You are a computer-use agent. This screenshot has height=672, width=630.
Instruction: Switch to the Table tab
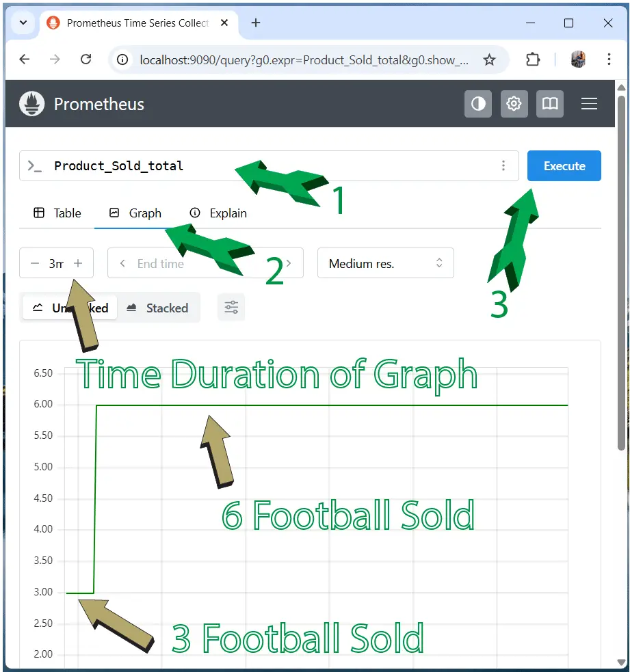pyautogui.click(x=57, y=213)
